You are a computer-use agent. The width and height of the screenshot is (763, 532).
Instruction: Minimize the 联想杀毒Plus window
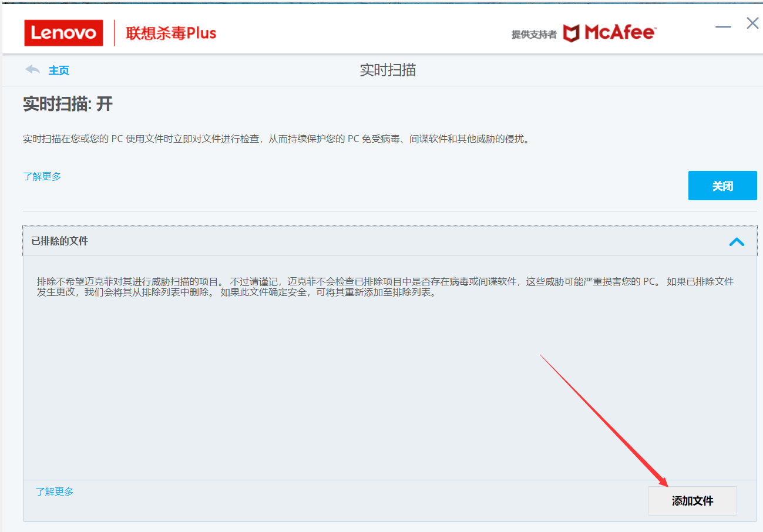pyautogui.click(x=723, y=26)
